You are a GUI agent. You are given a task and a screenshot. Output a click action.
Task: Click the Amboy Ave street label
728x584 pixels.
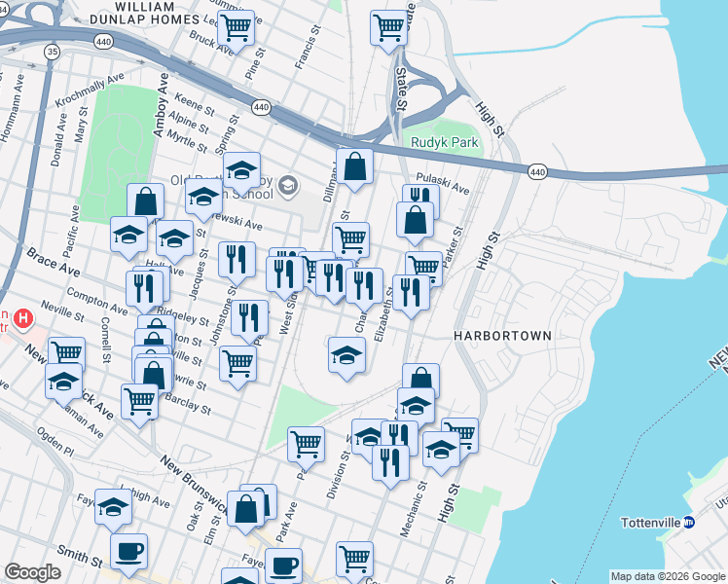coord(161,105)
